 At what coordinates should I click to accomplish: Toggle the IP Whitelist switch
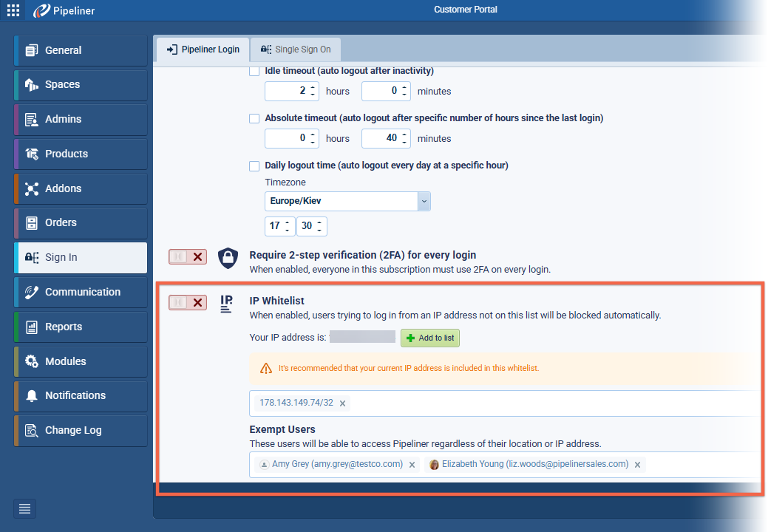tap(187, 302)
